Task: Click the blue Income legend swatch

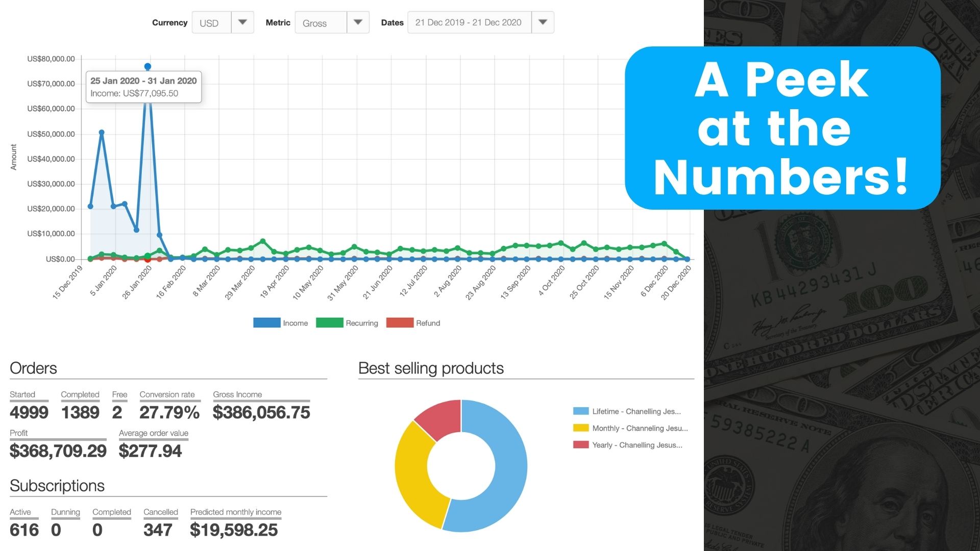Action: (x=266, y=323)
